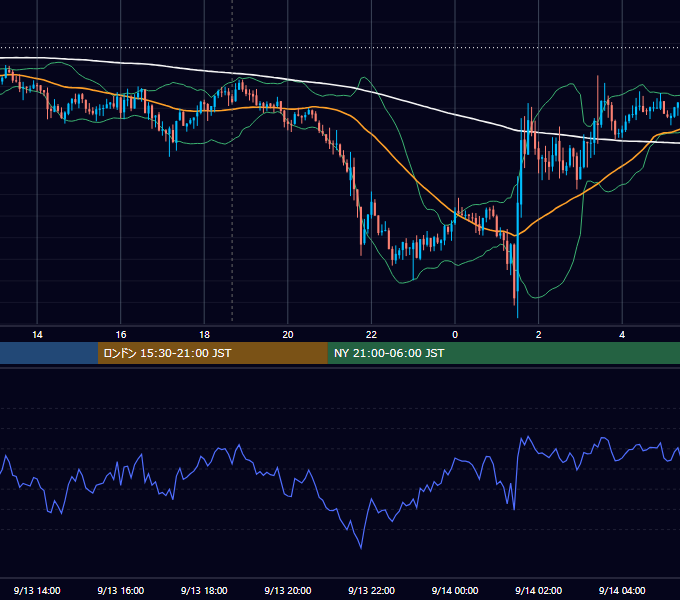
Task: Click the blue session bar before ロンドン
Action: [x=49, y=353]
